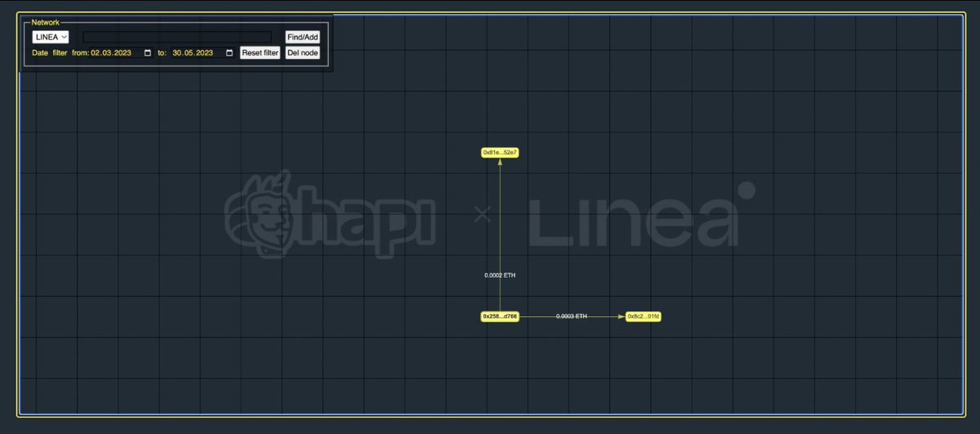Select the from date field 02.03.2023

click(121, 52)
